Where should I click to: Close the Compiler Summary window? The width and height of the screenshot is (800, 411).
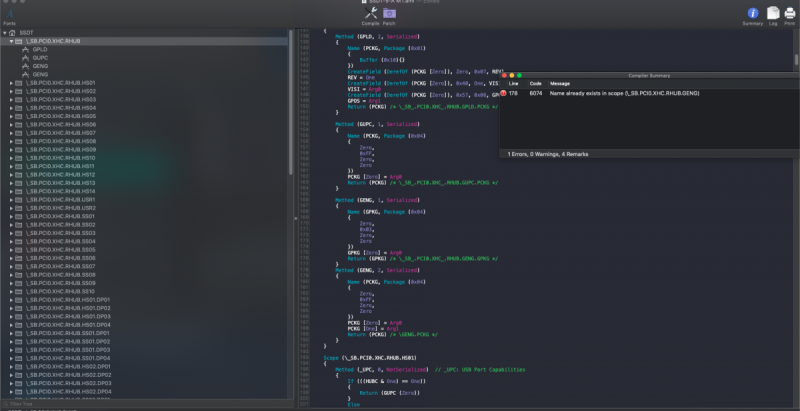click(504, 75)
